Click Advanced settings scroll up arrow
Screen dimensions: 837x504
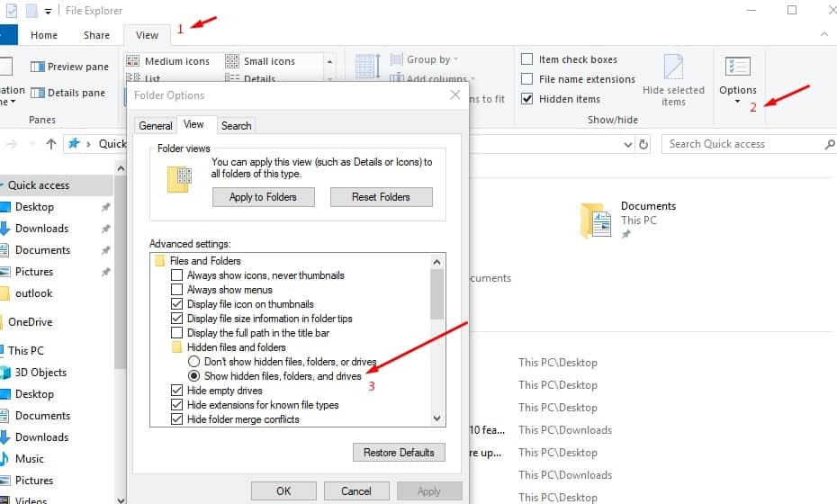pos(437,262)
